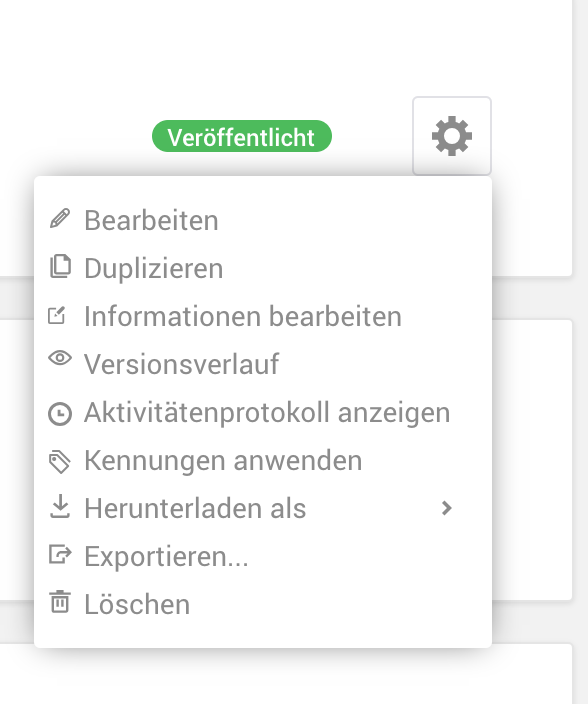Click the clock icon for Aktivitätenprotokoll

(60, 414)
